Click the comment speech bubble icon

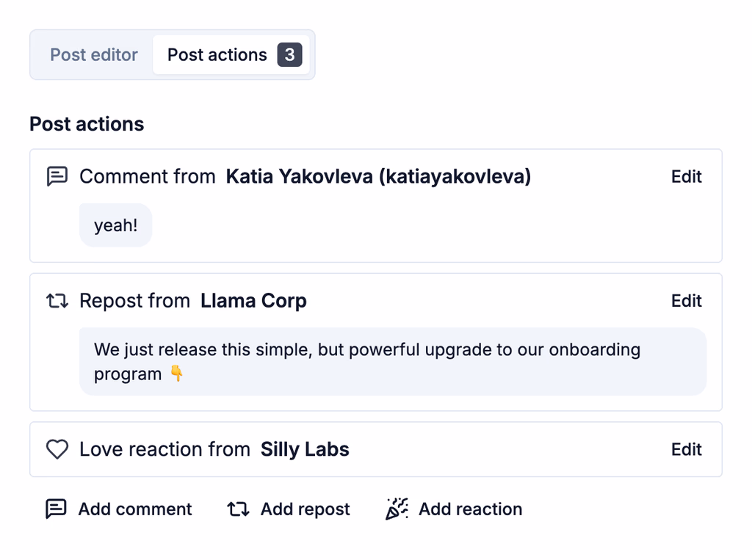tap(57, 177)
